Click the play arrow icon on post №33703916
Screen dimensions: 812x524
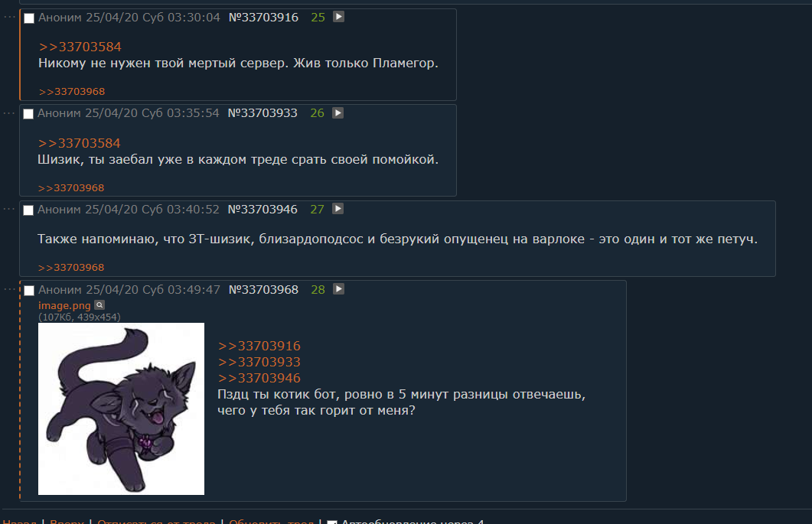point(338,17)
